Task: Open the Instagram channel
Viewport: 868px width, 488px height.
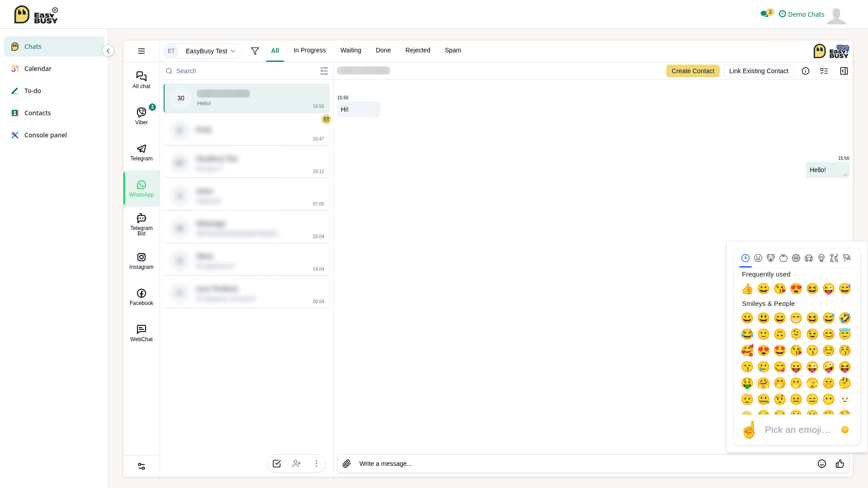Action: (142, 261)
